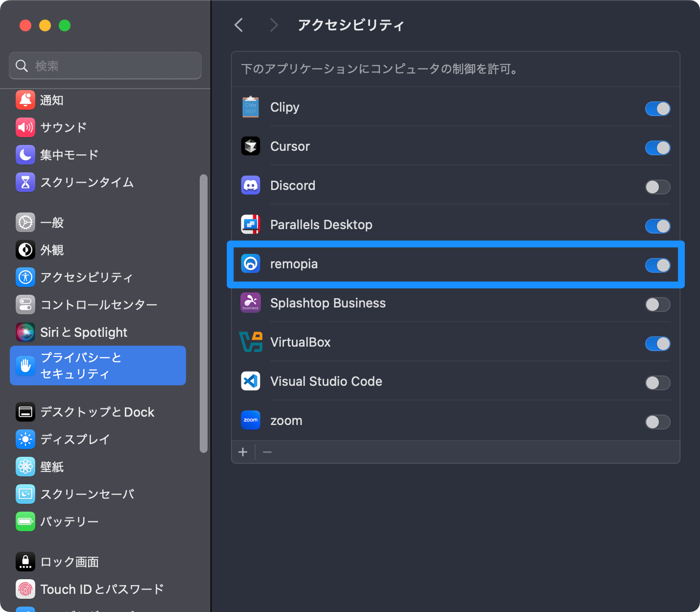Viewport: 700px width, 612px height.
Task: Add an app with plus button
Action: pos(243,452)
